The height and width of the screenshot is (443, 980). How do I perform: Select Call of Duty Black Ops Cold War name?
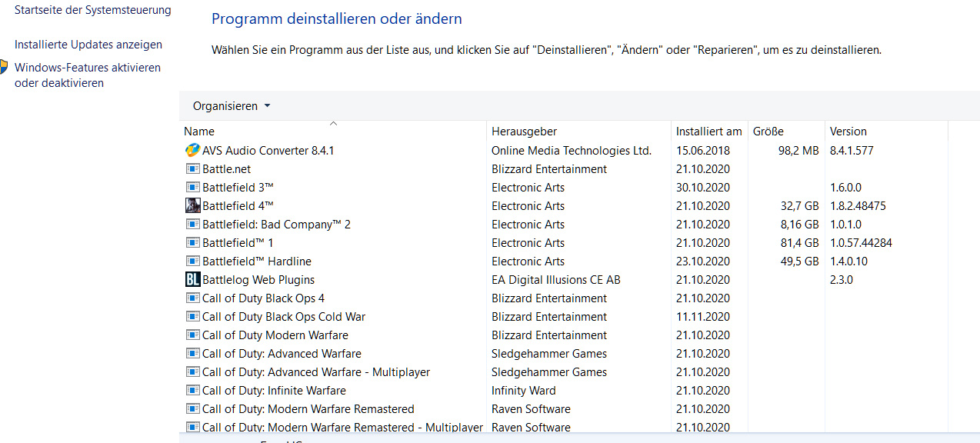pyautogui.click(x=284, y=317)
